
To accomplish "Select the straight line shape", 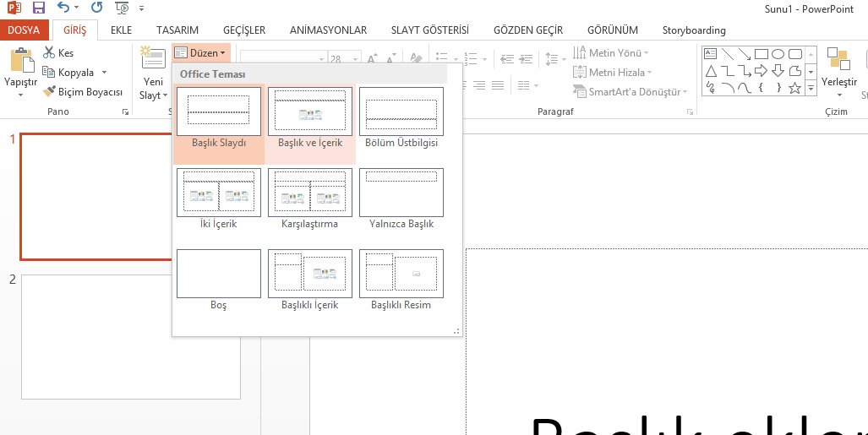I will click(x=728, y=54).
